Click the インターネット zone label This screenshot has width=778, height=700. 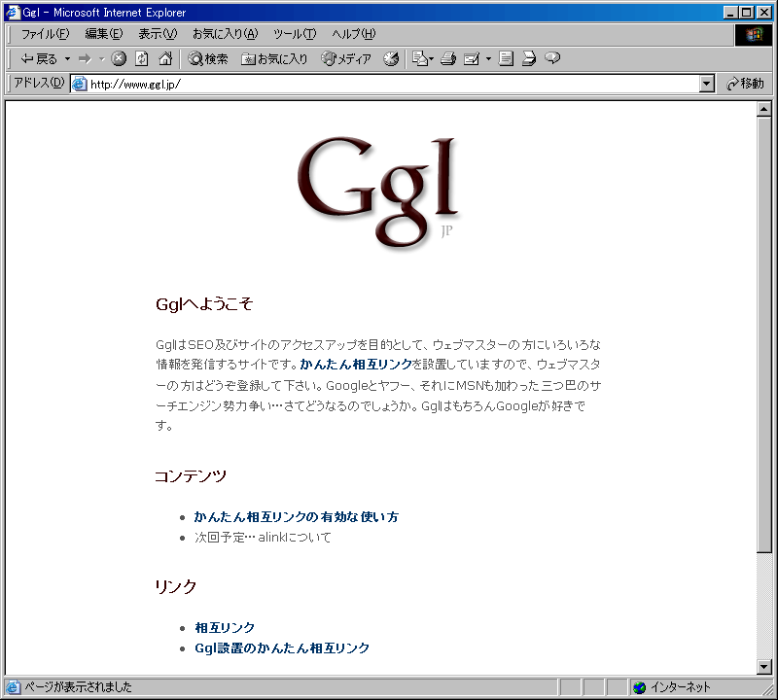tap(680, 687)
